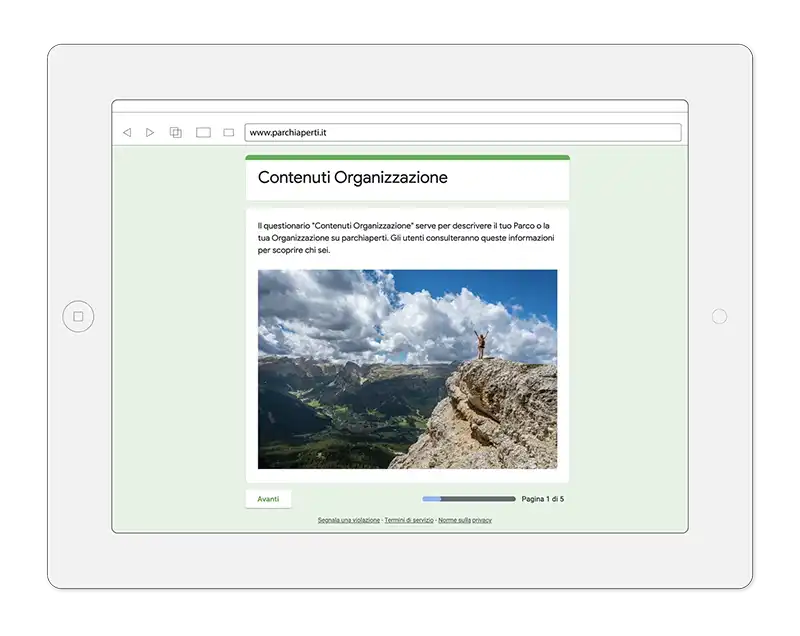Click the browser back arrow
The image size is (800, 636).
(x=127, y=132)
